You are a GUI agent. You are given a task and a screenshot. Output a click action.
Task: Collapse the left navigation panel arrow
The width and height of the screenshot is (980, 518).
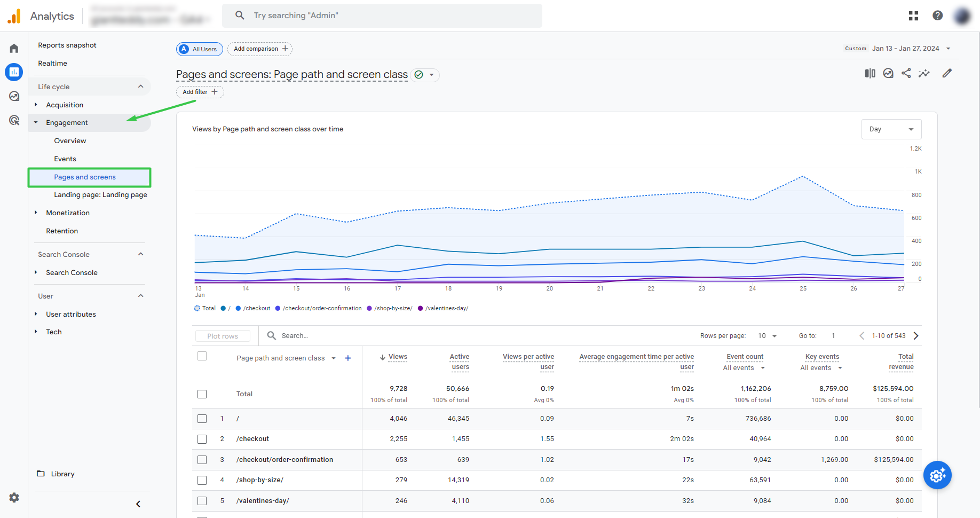click(x=138, y=504)
